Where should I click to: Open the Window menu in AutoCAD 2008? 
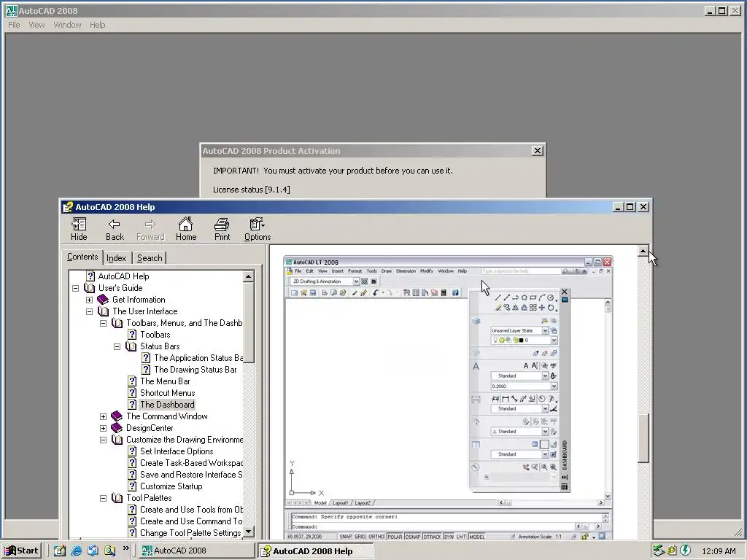67,25
